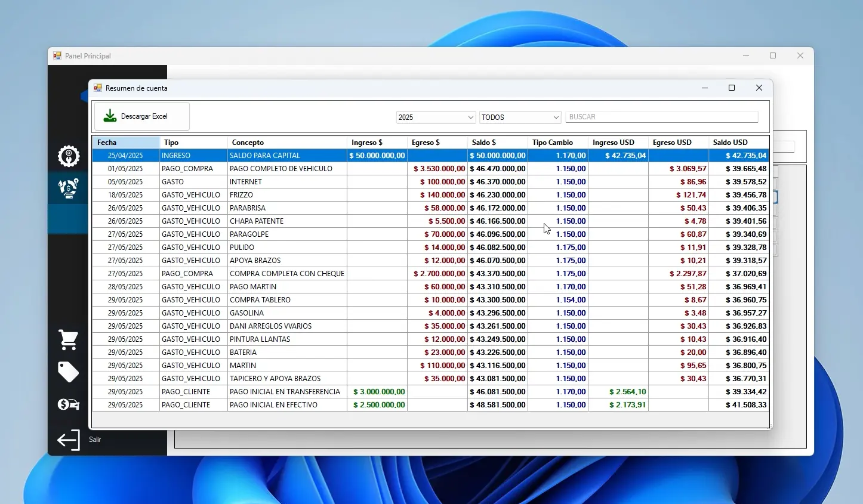Select the PAGO INICIAL EN TRANSFERENCIA cell
The image size is (863, 504).
[x=287, y=392]
